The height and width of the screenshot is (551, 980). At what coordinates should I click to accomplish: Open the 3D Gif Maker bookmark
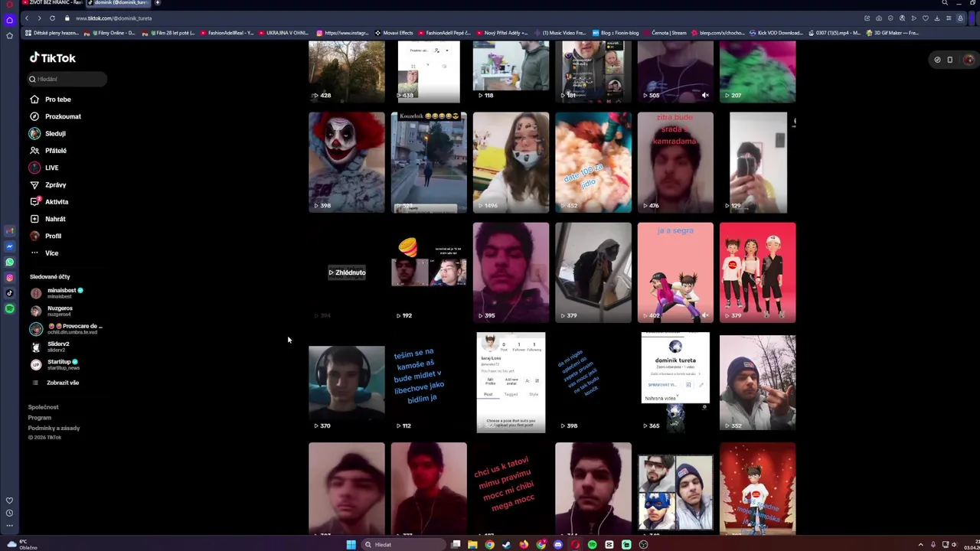point(892,33)
